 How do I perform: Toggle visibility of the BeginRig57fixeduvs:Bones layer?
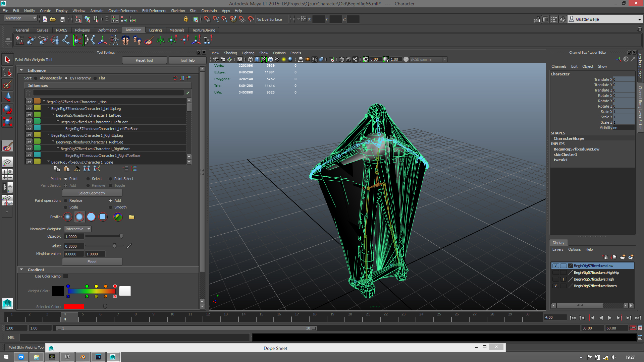pyautogui.click(x=555, y=286)
